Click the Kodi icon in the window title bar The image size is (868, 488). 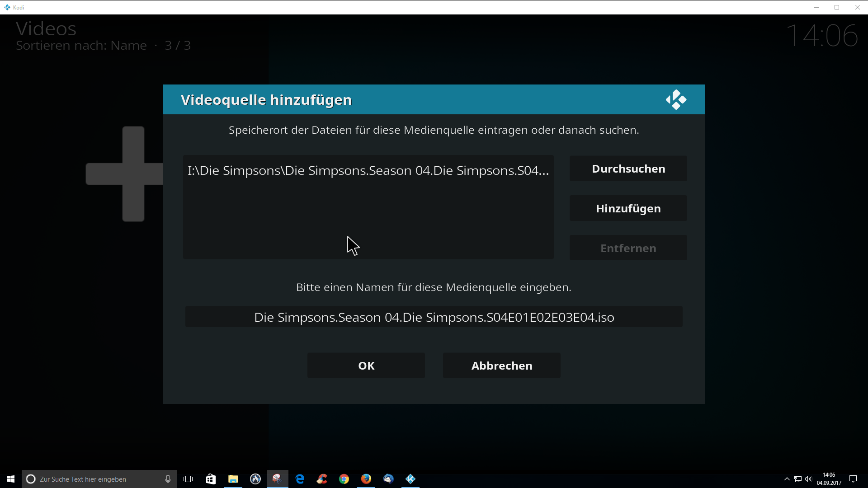[7, 7]
